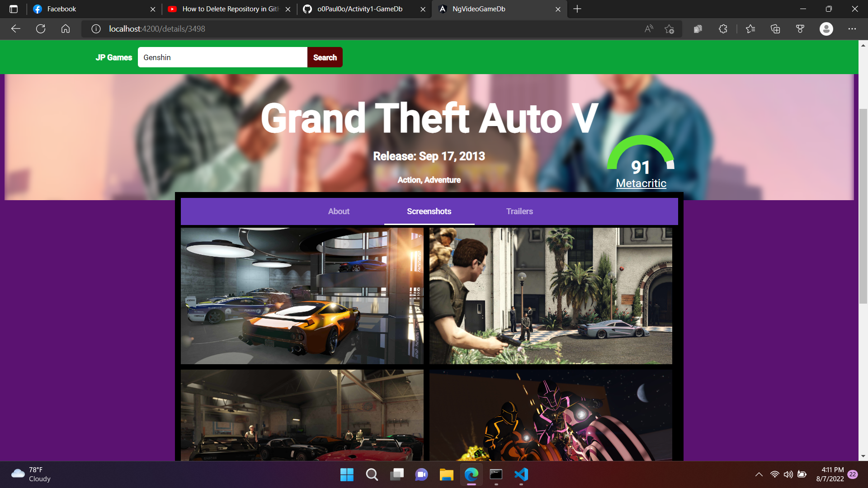Screen dimensions: 868x488
Task: Open the tab actions menu icon
Action: 14,9
